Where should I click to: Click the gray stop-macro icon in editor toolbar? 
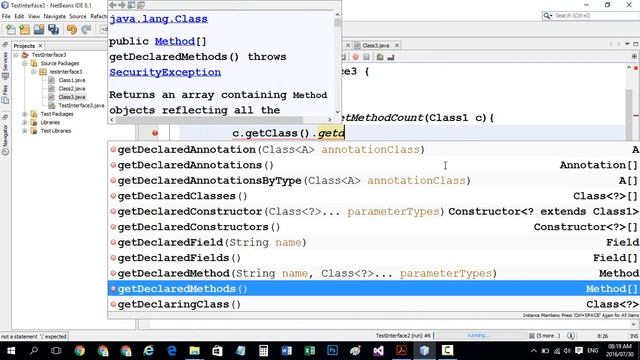(x=367, y=57)
